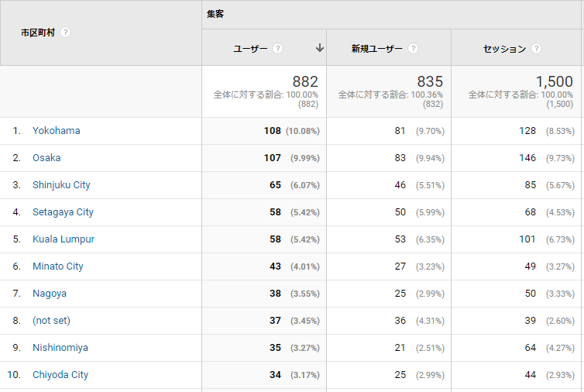Click the help icon beside ユーザー header
The width and height of the screenshot is (584, 392).
(277, 49)
